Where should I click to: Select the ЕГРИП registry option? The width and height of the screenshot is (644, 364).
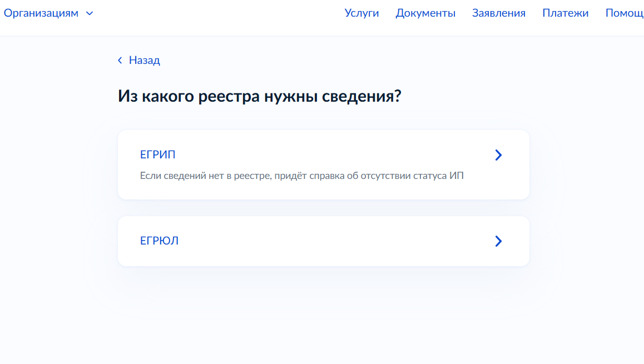click(324, 164)
